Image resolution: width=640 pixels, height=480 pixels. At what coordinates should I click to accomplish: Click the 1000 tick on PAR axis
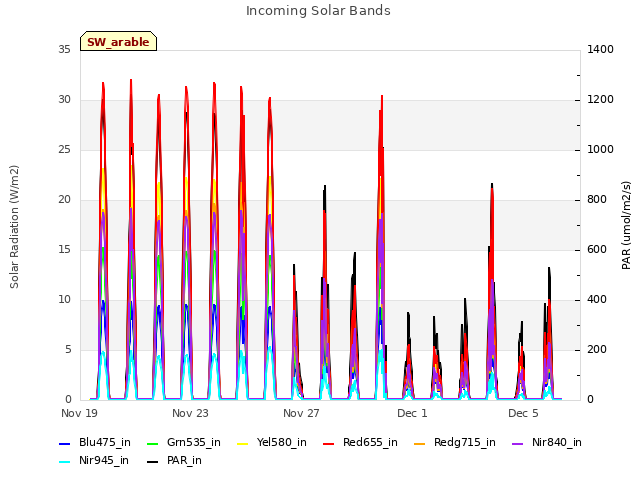600,150
